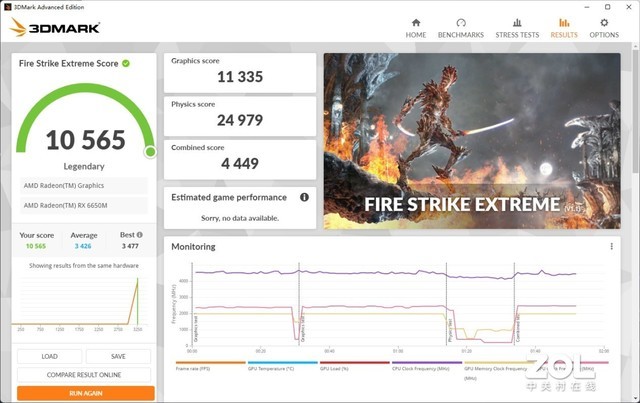Select the AMD Radeon(TM) RX 6650M entry

pos(84,205)
